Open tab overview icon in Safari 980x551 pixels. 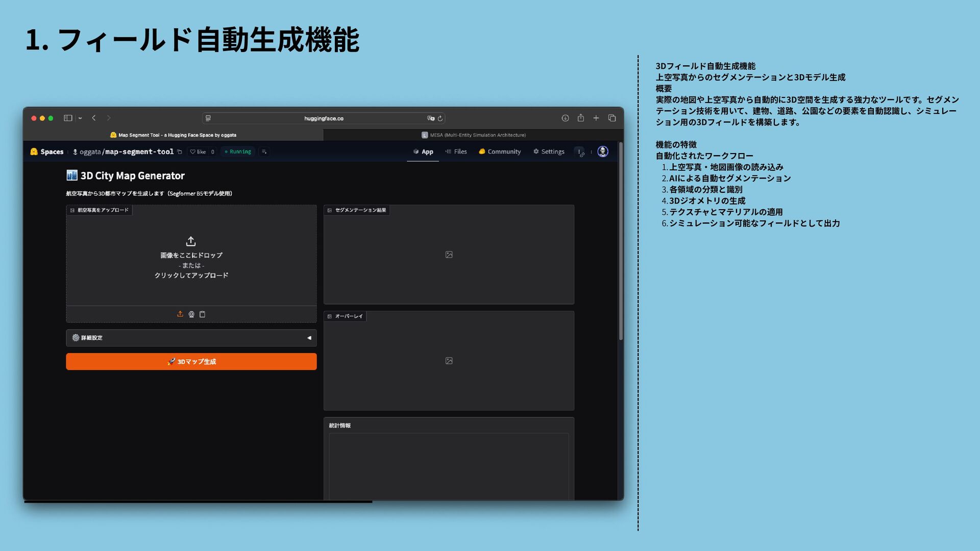tap(611, 118)
